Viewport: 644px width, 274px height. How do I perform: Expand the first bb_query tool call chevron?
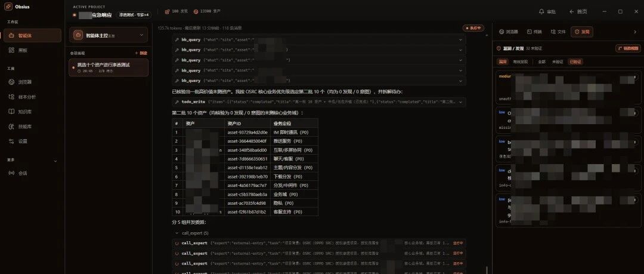[x=460, y=40]
